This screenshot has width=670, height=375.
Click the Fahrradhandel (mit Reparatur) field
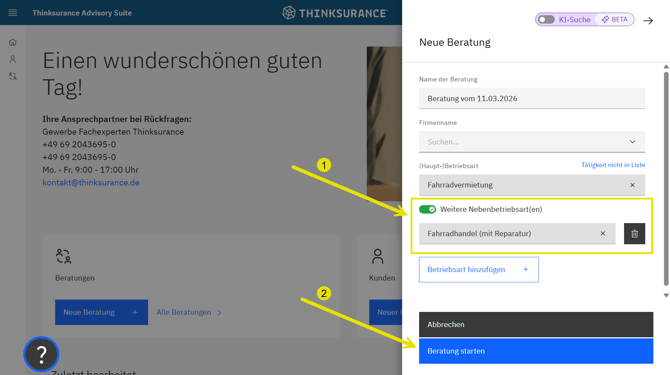[517, 234]
